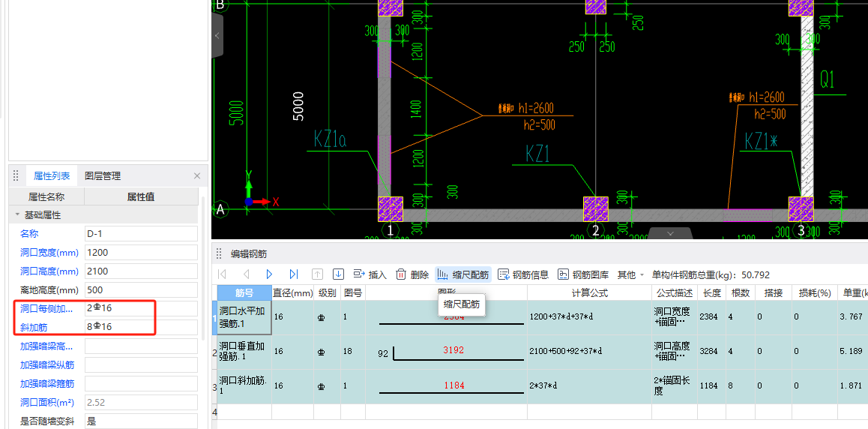This screenshot has width=868, height=429.
Task: Click the 公式描述 column header
Action: [675, 292]
